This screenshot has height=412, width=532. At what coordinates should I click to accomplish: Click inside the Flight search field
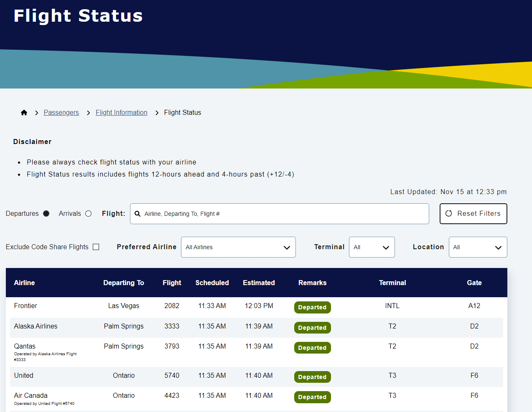279,213
